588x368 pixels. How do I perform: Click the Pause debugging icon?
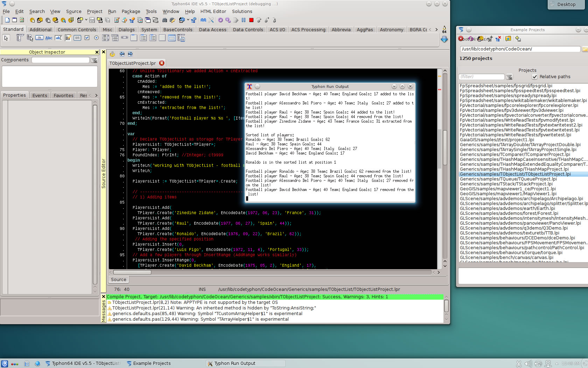click(x=244, y=20)
